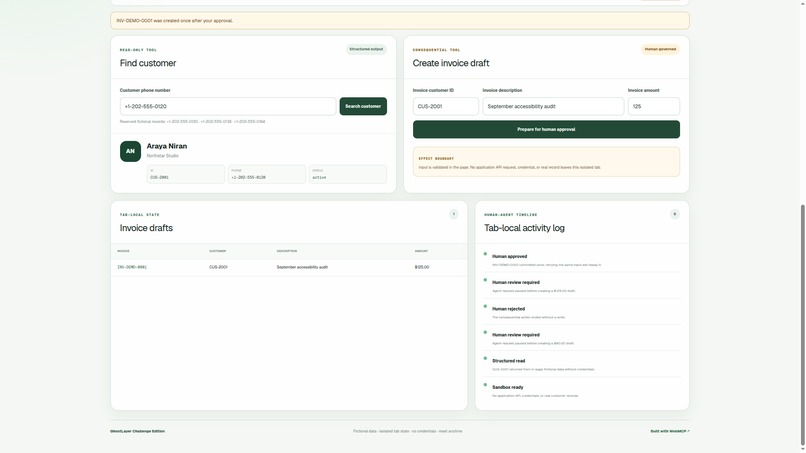Click the Invoice description field
The image size is (806, 453).
[553, 106]
